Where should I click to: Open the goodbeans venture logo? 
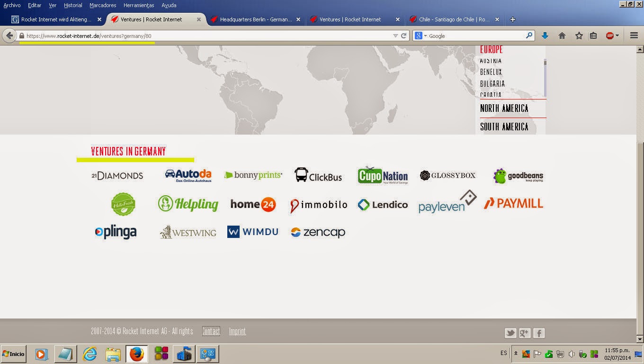click(518, 176)
